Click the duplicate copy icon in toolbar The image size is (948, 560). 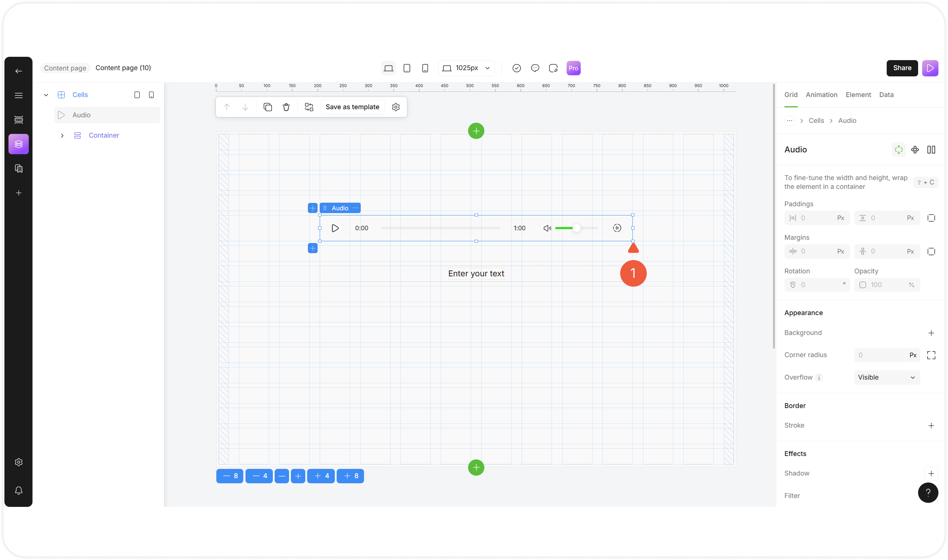coord(268,107)
